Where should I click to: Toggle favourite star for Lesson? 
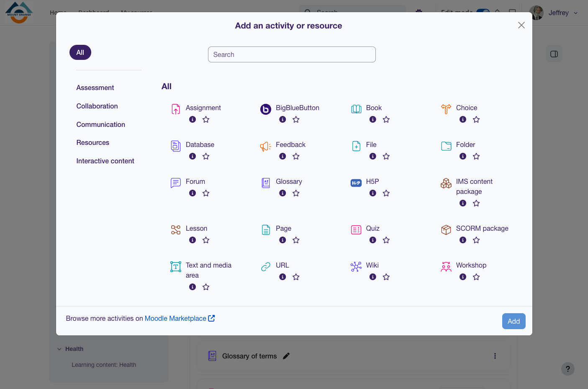pyautogui.click(x=206, y=240)
